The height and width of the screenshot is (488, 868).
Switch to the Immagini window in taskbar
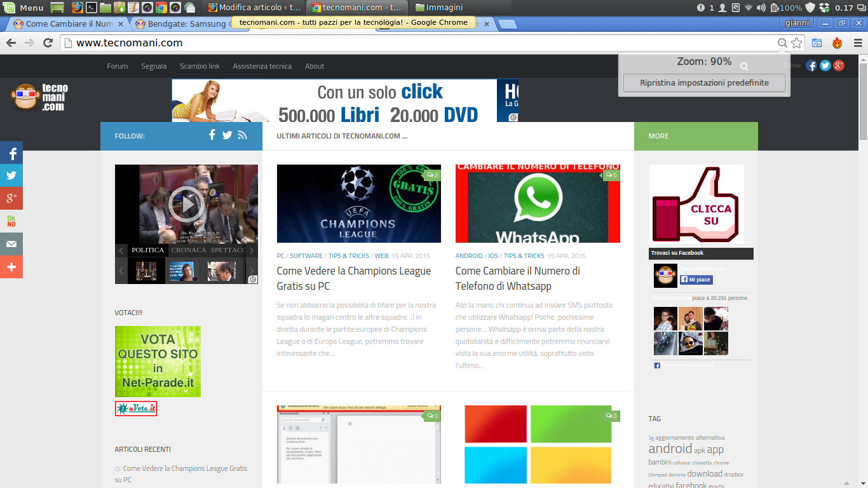tap(461, 8)
